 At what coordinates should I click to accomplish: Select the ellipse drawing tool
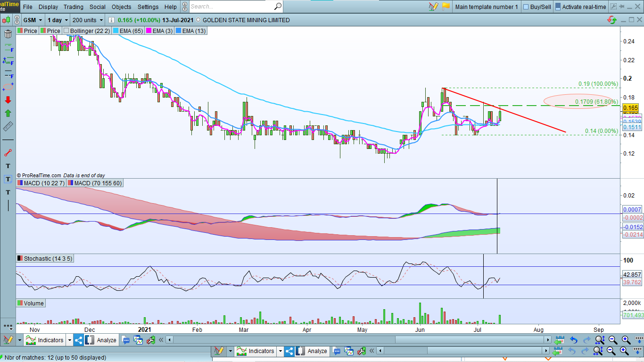8,87
